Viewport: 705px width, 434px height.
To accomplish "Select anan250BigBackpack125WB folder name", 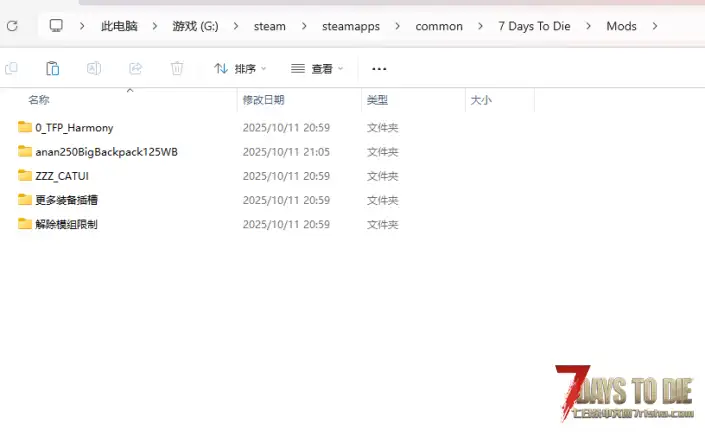I will 107,152.
